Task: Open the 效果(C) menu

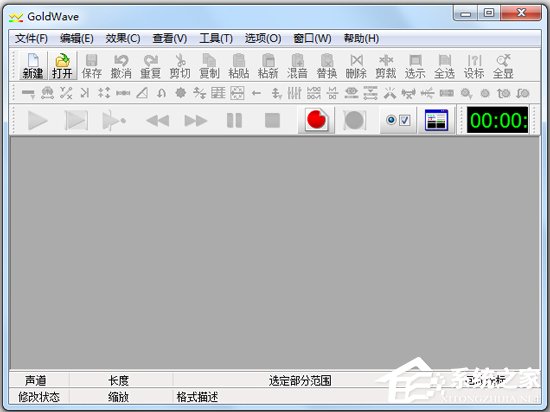Action: (123, 38)
